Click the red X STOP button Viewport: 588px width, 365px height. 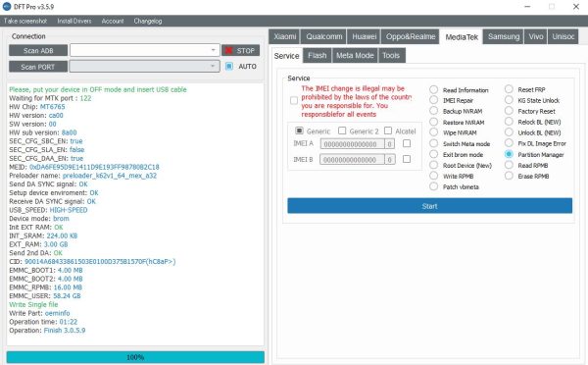(x=240, y=50)
